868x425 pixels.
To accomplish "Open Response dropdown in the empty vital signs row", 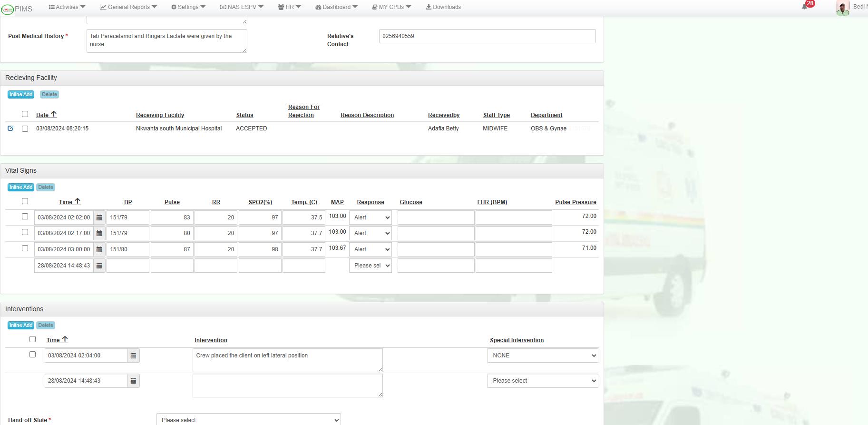I will click(x=370, y=266).
